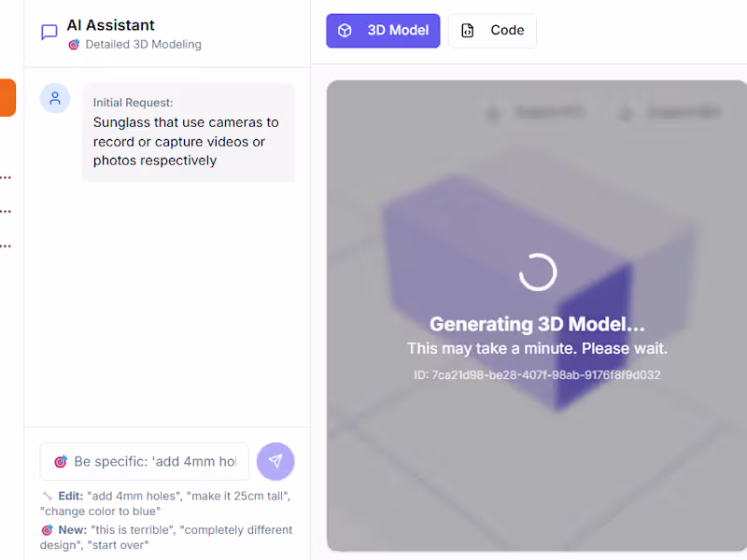747x560 pixels.
Task: Click the code file icon on Code tab
Action: click(x=468, y=31)
